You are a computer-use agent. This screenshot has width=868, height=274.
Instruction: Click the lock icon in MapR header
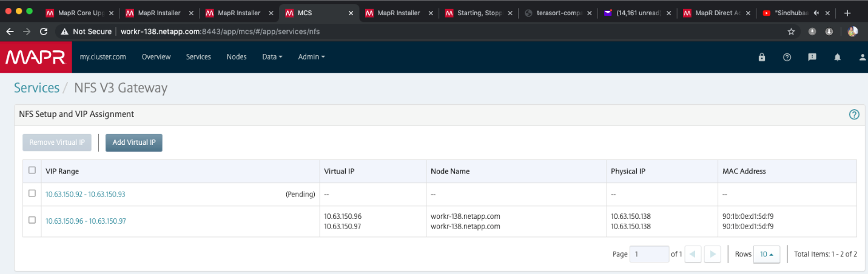tap(762, 57)
